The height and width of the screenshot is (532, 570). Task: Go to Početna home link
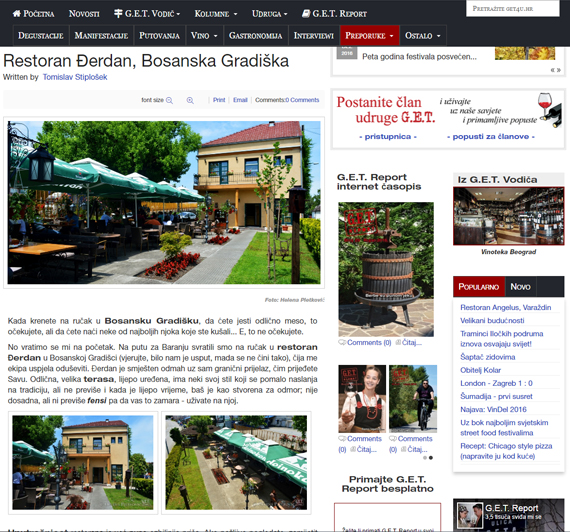33,14
